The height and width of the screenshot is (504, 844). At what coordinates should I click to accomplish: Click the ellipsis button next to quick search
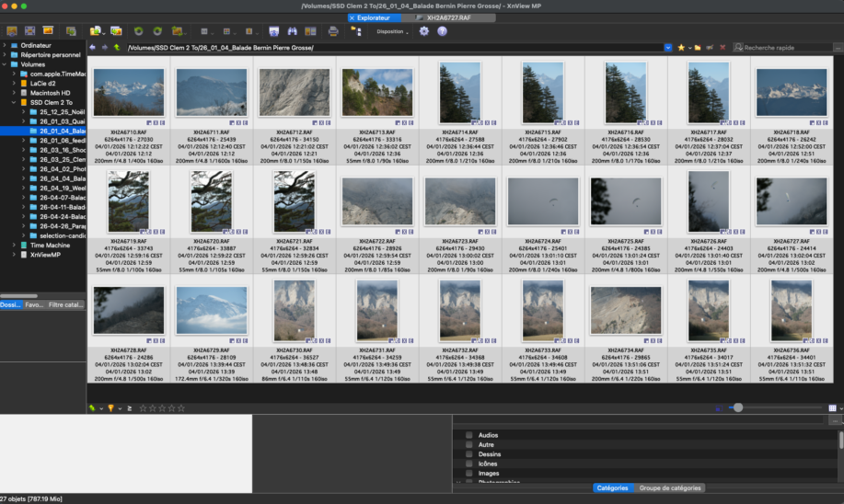tap(838, 47)
